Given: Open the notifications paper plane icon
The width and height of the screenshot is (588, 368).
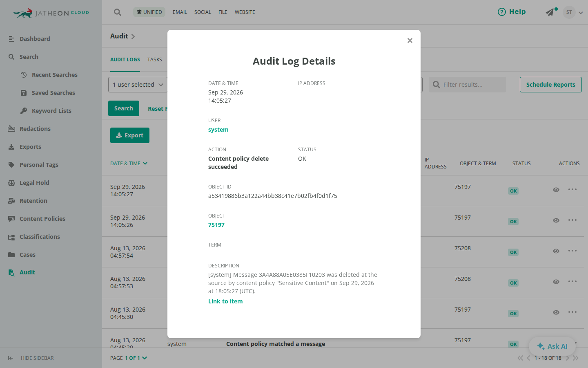Looking at the screenshot, I should point(550,12).
